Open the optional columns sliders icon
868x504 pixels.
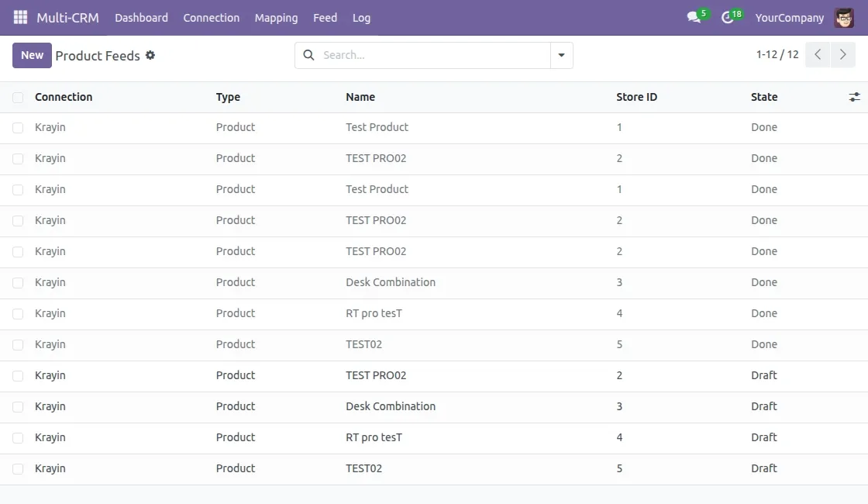[x=854, y=97]
